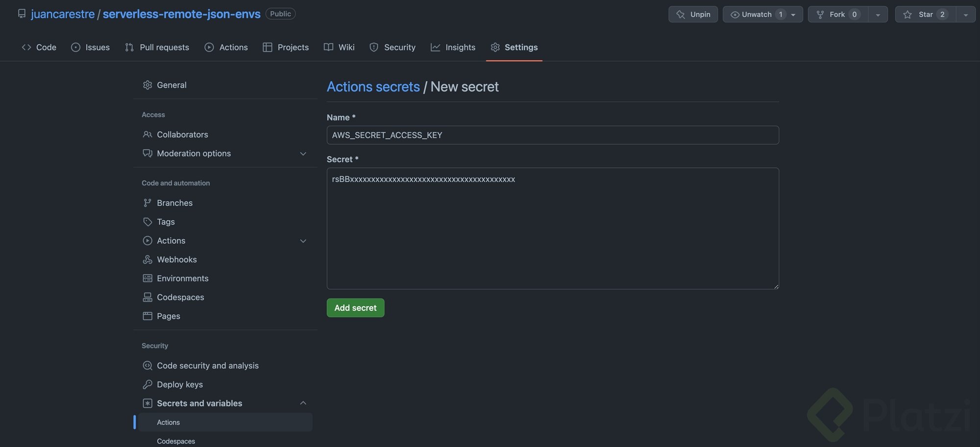
Task: Expand the sidebar Actions section chevron
Action: pyautogui.click(x=303, y=241)
